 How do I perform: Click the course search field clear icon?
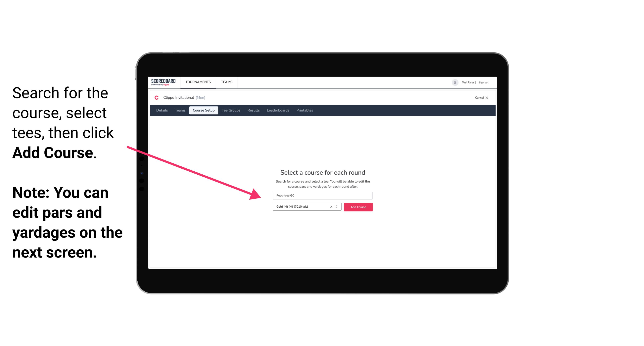coord(331,207)
